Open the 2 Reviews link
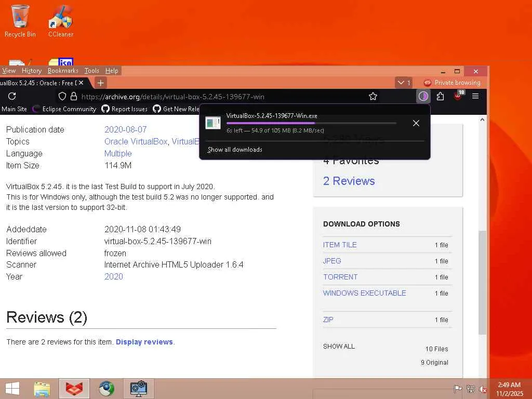 click(349, 181)
